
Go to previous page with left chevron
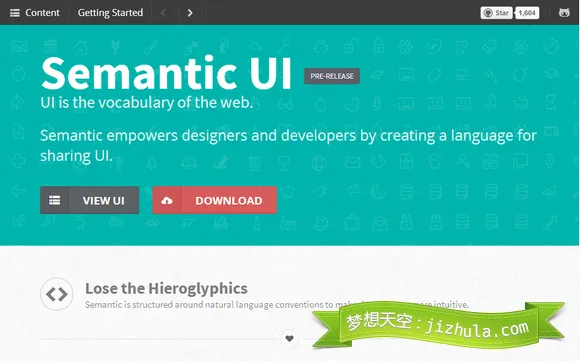point(163,13)
